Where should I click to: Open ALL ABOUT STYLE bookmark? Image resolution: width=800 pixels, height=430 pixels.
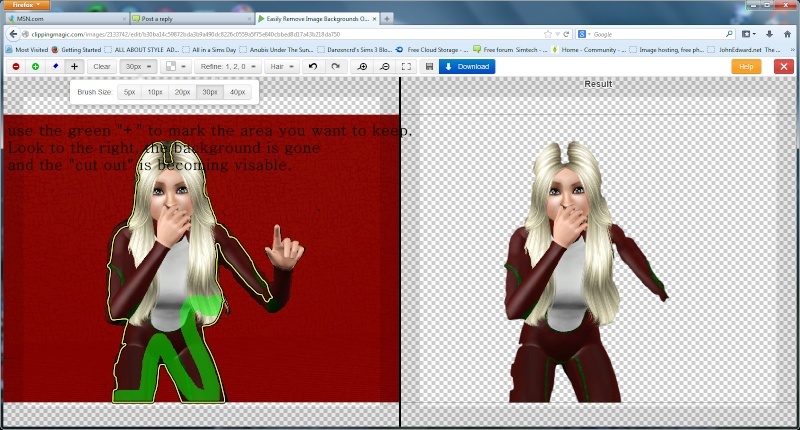142,49
